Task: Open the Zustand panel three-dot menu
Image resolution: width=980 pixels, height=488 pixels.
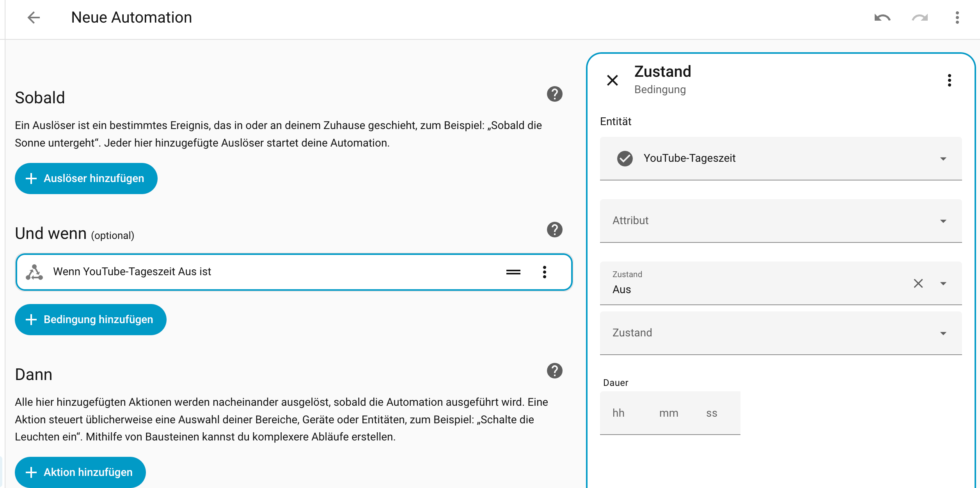Action: (x=949, y=80)
